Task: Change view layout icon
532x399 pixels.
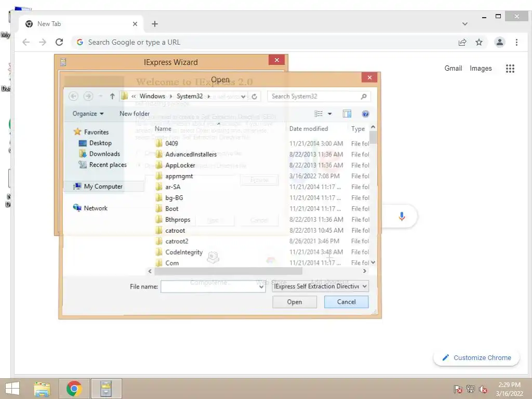Action: (x=318, y=114)
